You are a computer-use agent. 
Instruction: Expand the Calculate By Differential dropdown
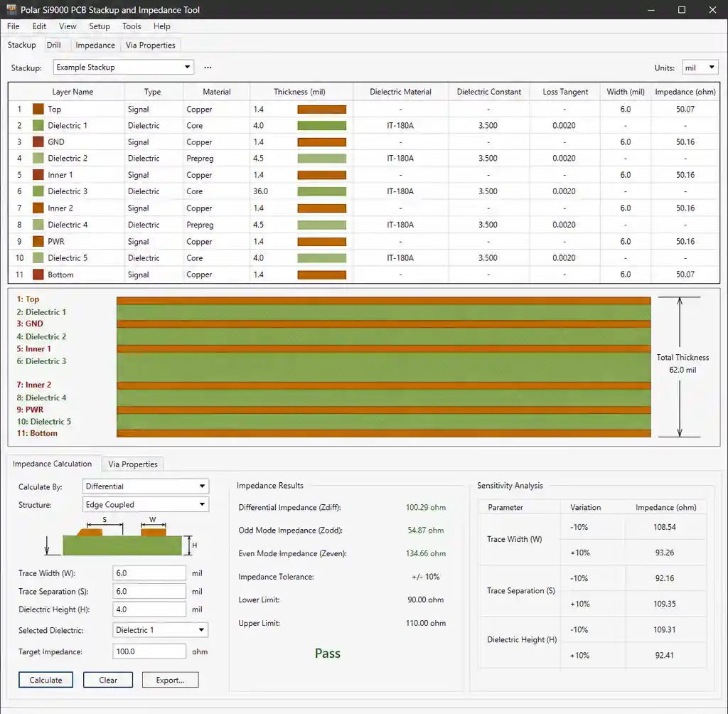point(146,486)
